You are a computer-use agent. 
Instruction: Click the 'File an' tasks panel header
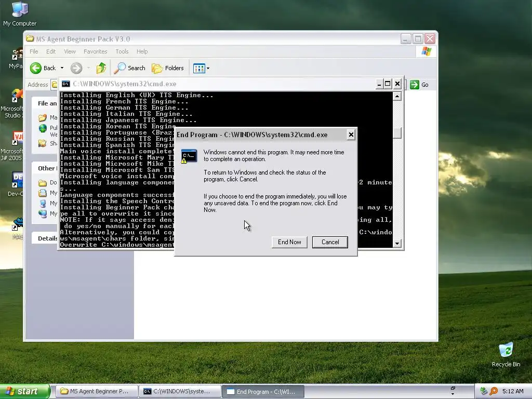point(45,103)
